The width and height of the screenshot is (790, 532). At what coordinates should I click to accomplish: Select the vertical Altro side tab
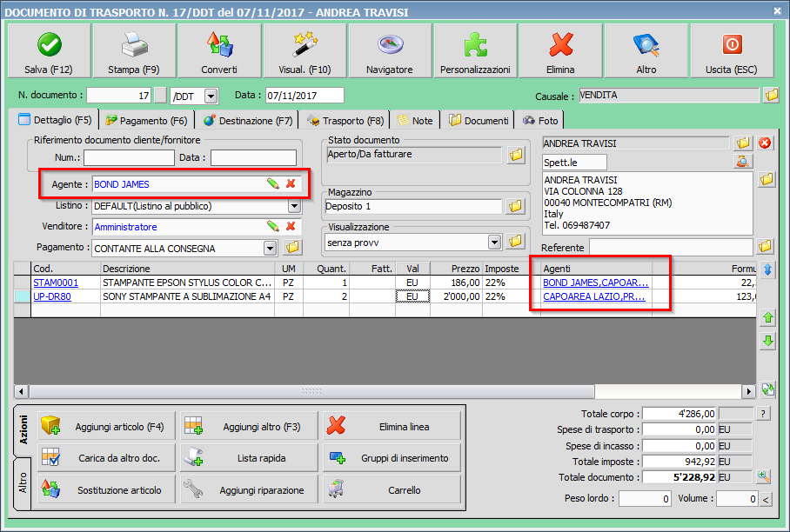point(23,483)
